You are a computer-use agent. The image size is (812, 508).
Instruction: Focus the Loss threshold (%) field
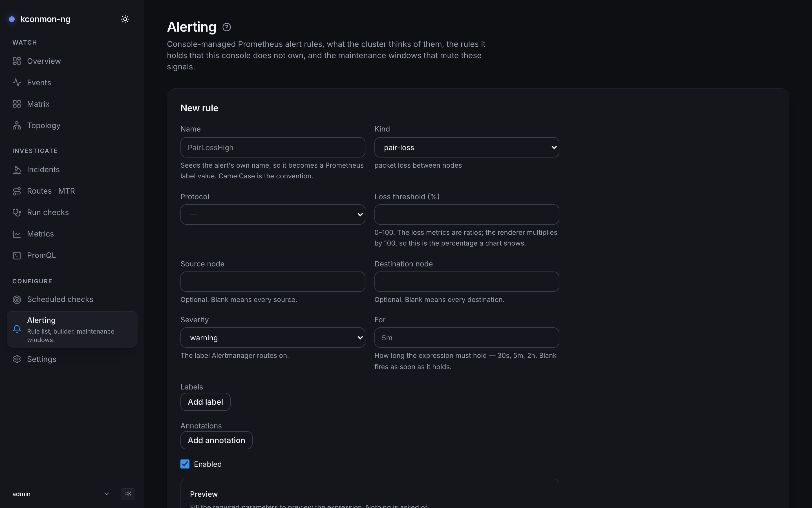[x=467, y=214]
